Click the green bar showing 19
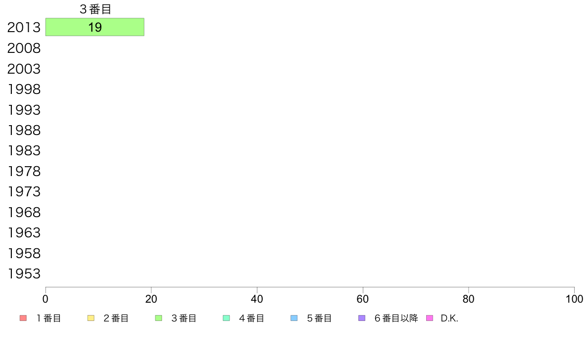Screen dimensions: 588x364 point(95,27)
